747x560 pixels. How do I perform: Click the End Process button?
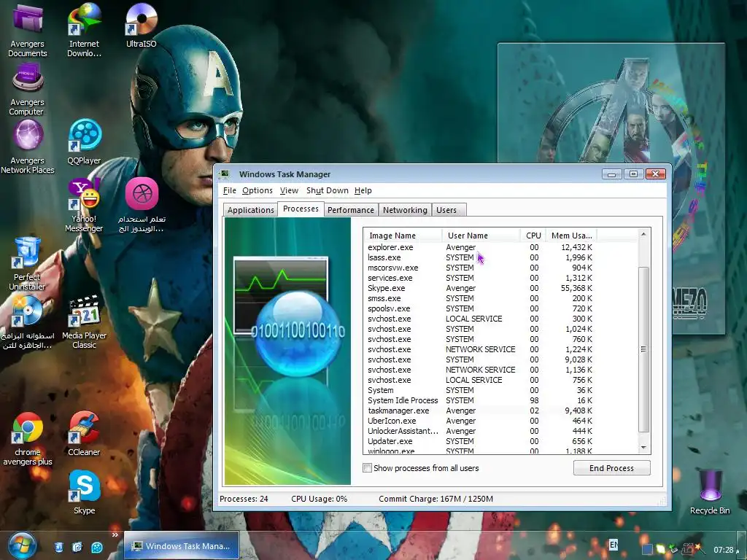[612, 468]
